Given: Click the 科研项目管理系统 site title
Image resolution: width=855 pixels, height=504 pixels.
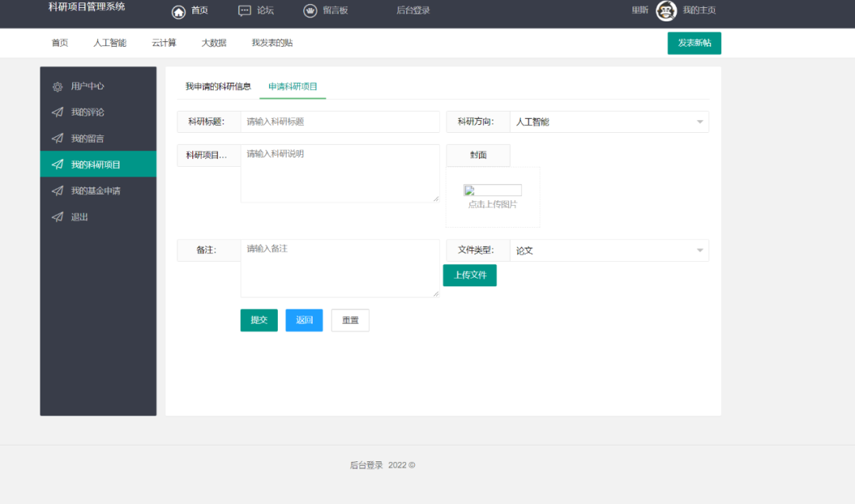Looking at the screenshot, I should click(x=87, y=7).
